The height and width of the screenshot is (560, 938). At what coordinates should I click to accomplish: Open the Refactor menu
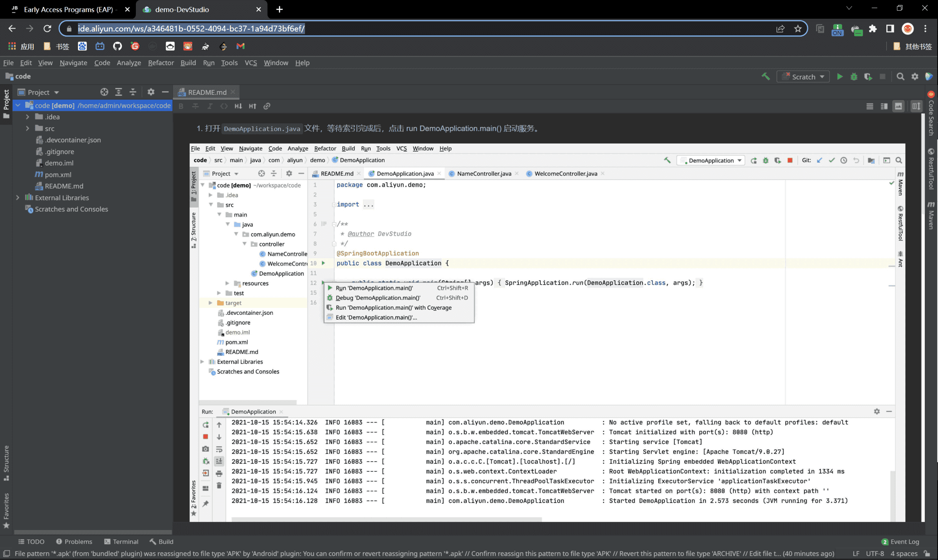click(161, 63)
